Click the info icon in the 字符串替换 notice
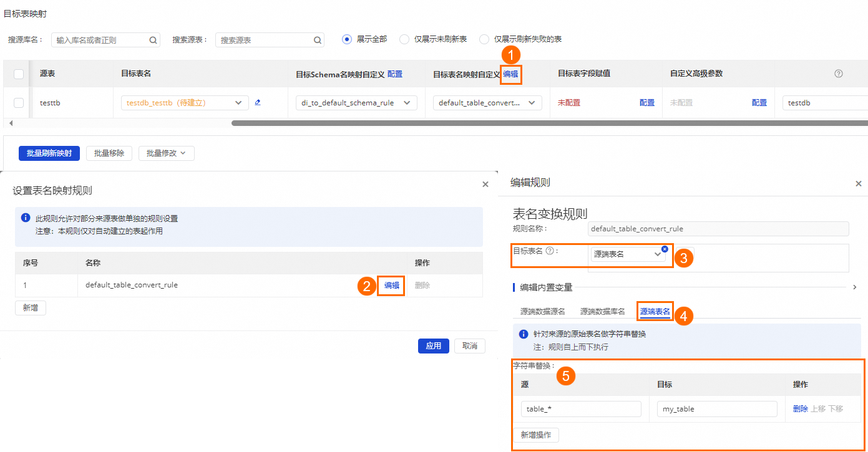Viewport: 868px width, 452px height. point(524,334)
